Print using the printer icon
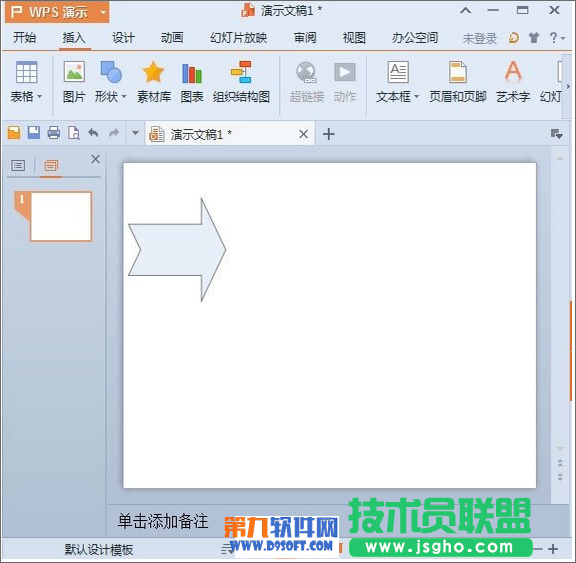Image resolution: width=576 pixels, height=563 pixels. pos(54,133)
